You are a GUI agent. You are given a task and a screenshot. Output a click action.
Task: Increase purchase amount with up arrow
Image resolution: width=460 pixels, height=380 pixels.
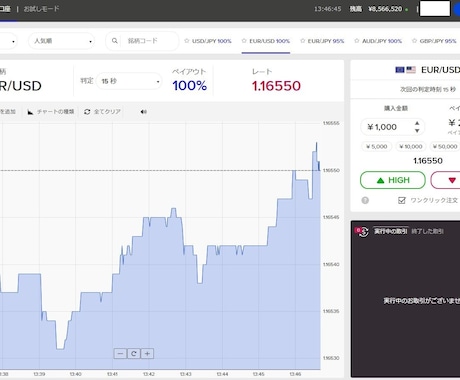coord(417,123)
